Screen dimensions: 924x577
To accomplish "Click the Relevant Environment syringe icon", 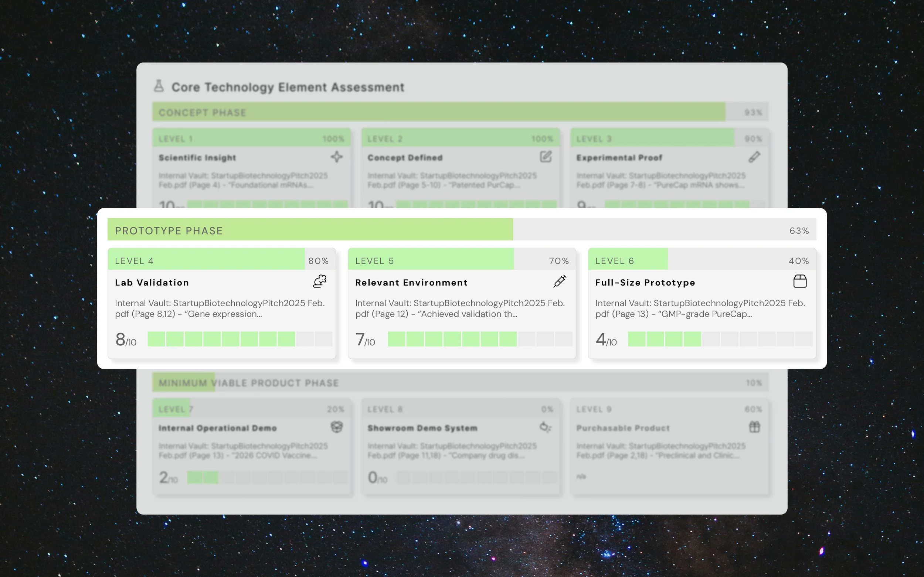I will point(560,281).
